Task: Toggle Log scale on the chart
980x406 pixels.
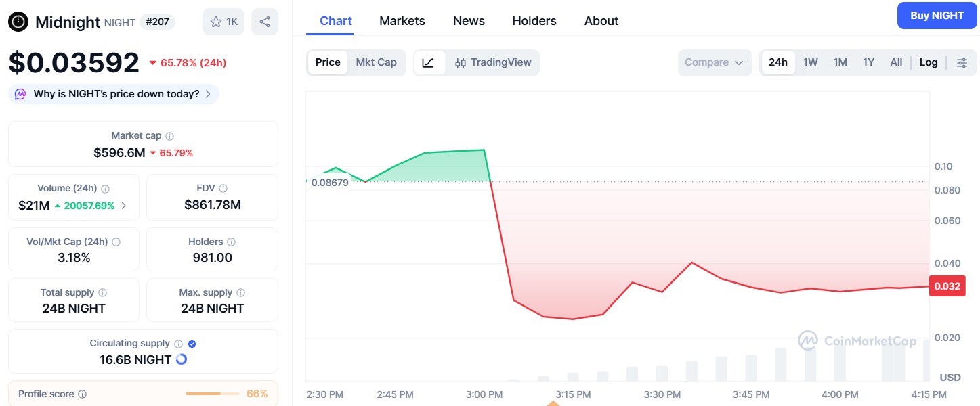Action: click(928, 62)
